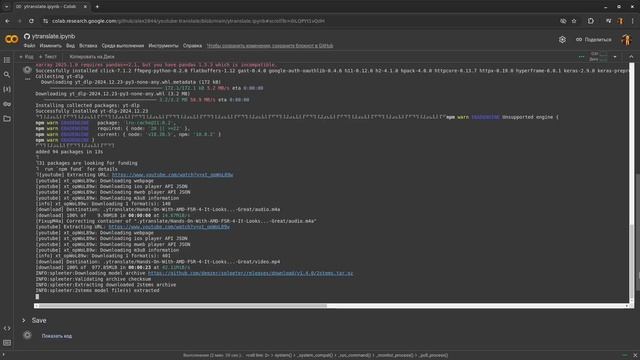Click the notebook title ytranslate.ipynb
640x360 pixels.
click(x=53, y=36)
